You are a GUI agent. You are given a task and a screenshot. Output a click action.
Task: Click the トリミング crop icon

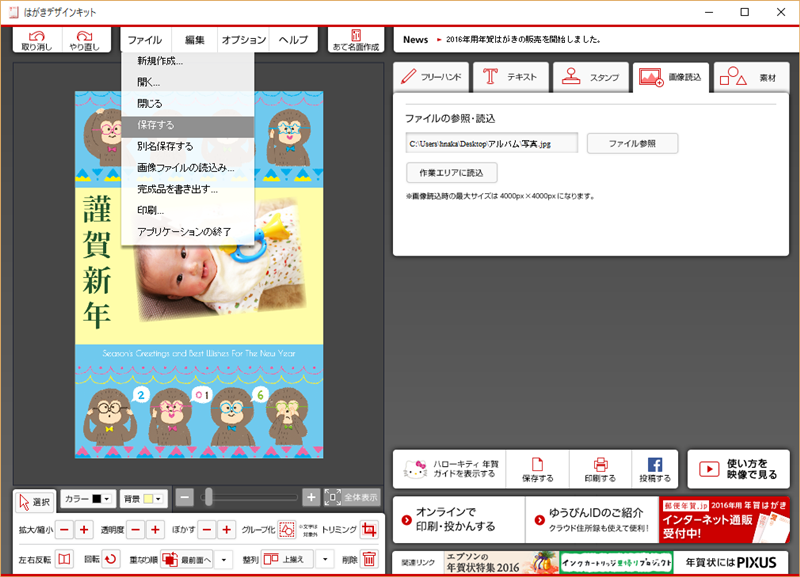(x=369, y=529)
